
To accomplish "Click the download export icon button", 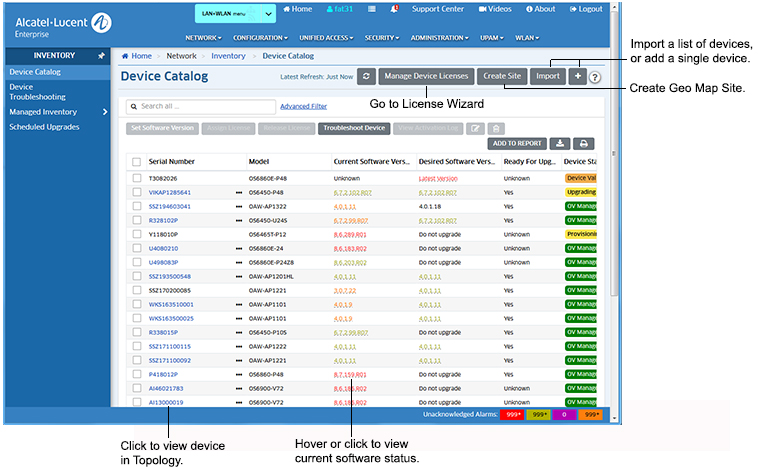I will pyautogui.click(x=560, y=144).
